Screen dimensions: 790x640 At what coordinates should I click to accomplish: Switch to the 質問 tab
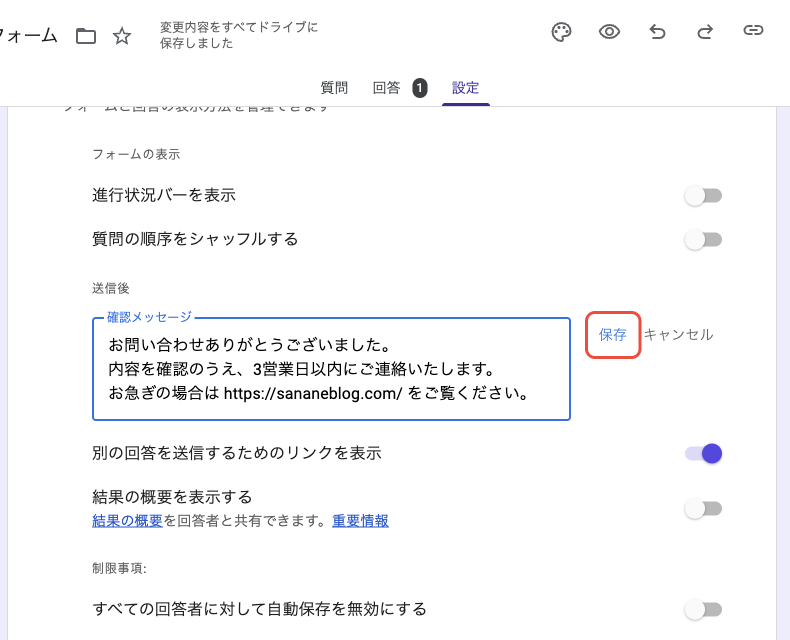pos(334,88)
